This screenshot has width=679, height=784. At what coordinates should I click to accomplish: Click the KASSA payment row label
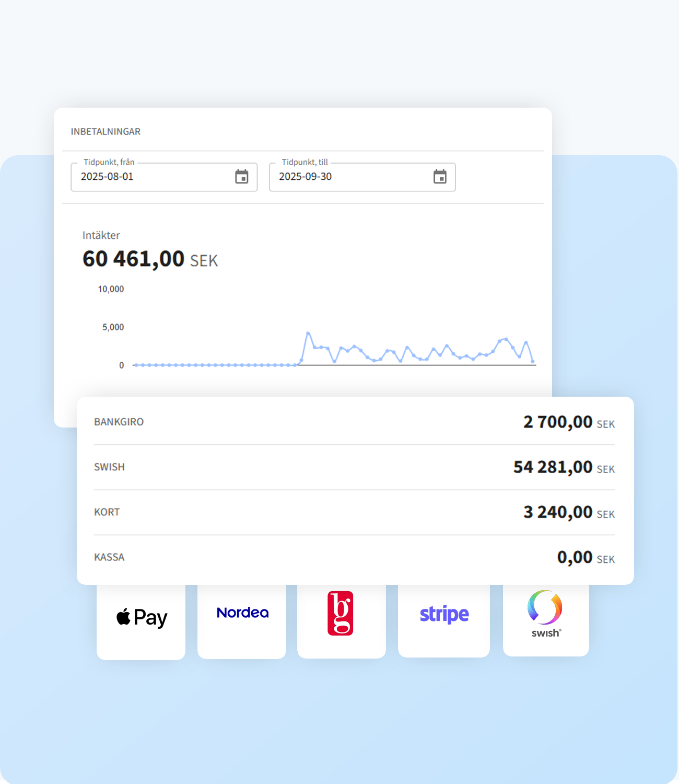[x=109, y=557]
